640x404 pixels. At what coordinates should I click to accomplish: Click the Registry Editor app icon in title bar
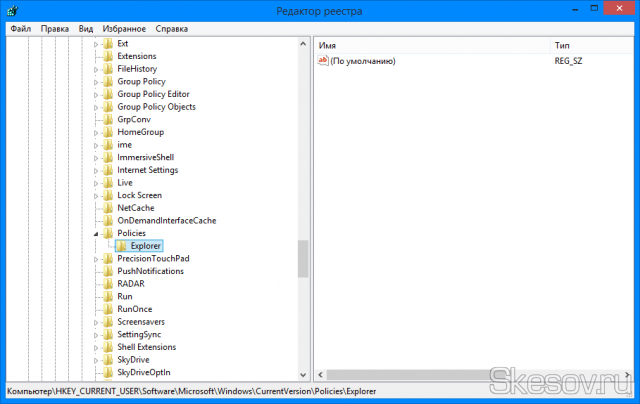click(10, 10)
